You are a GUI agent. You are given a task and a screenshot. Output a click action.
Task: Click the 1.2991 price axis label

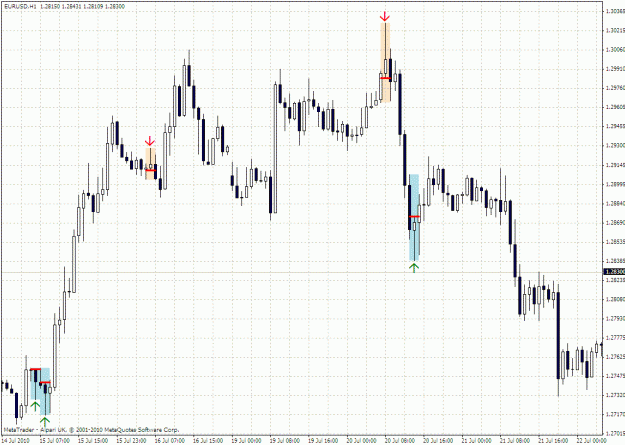tap(615, 69)
